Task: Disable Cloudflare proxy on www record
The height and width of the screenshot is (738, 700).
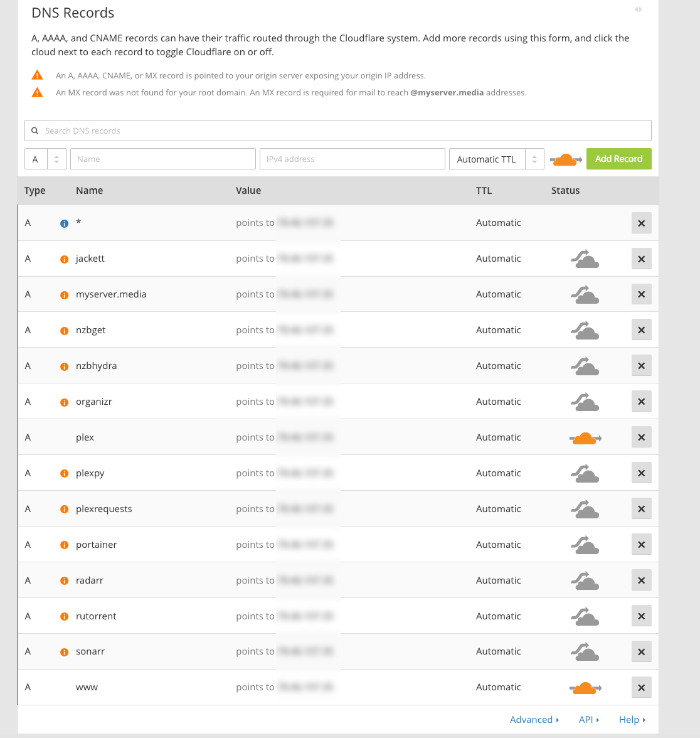Action: pos(585,688)
